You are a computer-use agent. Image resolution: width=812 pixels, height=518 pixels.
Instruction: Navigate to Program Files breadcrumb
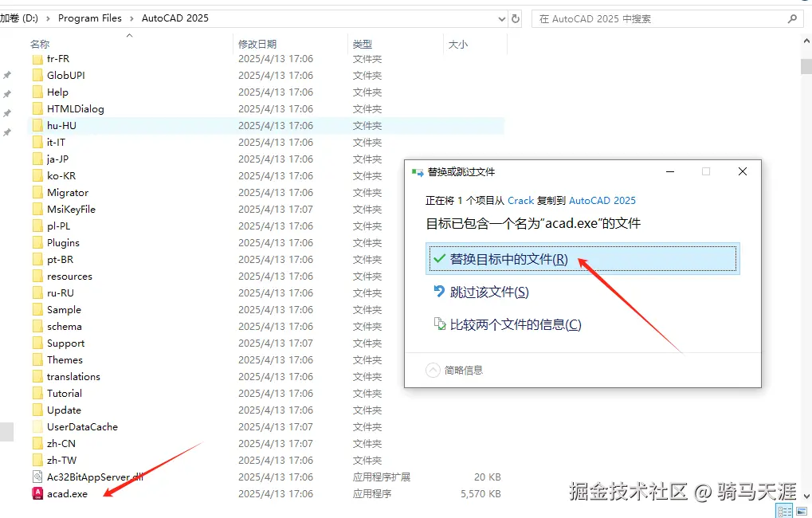click(89, 18)
